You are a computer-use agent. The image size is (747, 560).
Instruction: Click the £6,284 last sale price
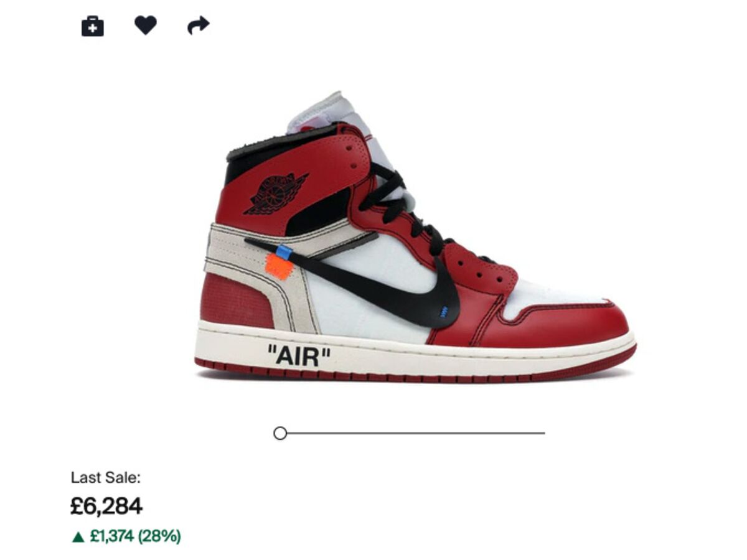(x=106, y=506)
